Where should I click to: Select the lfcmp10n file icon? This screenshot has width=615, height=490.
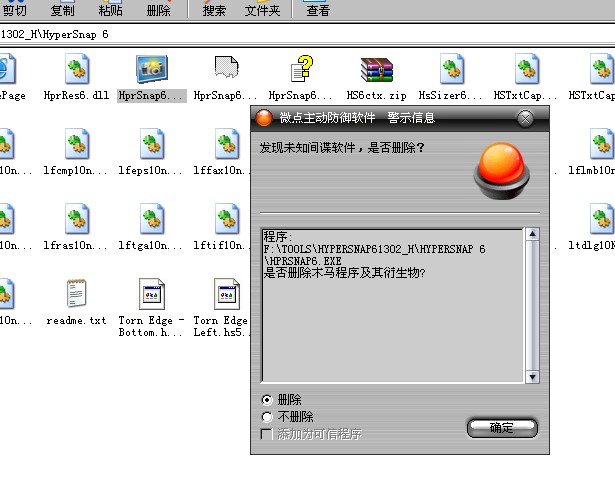point(77,144)
